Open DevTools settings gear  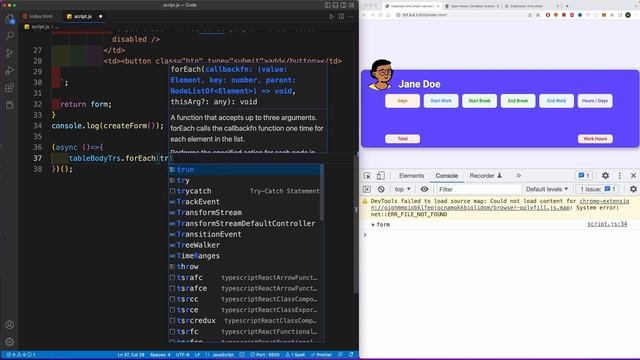point(605,176)
